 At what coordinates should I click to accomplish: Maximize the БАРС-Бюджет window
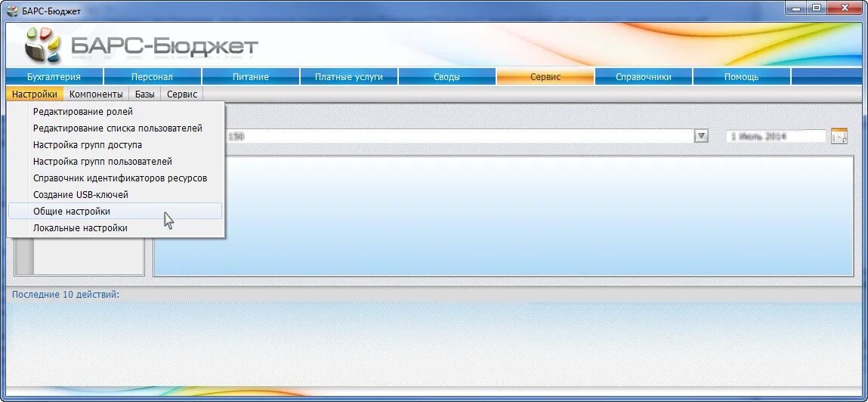tap(816, 8)
